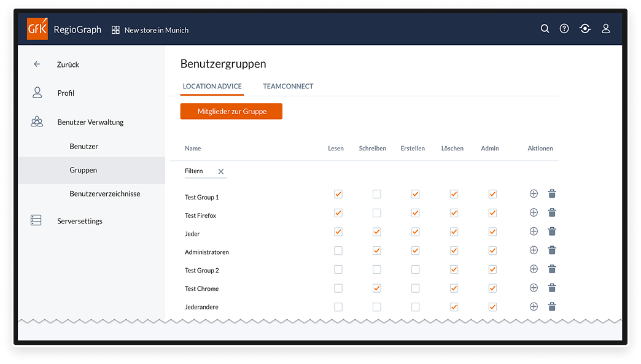Screen dimensions: 641x364
Task: Go back using the Zurück arrow
Action: click(37, 64)
